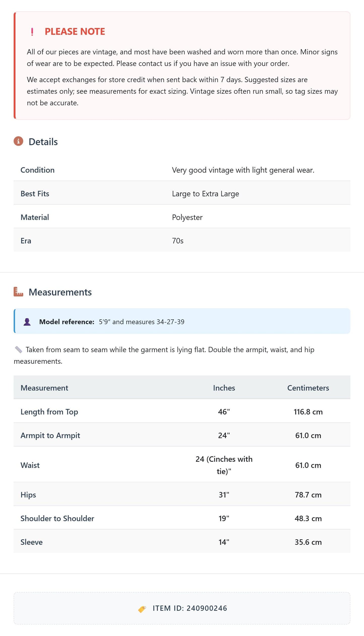Click the small tape ruler emoji icon
364x636 pixels.
pyautogui.click(x=18, y=350)
